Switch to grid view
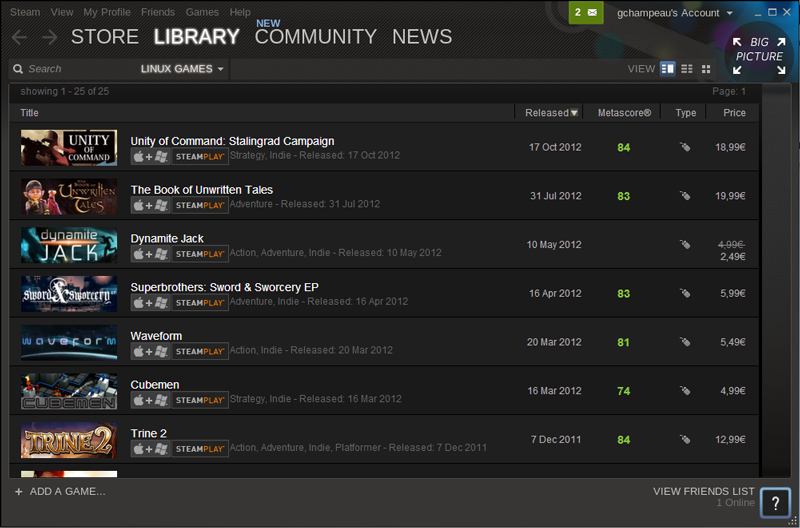 pyautogui.click(x=706, y=69)
